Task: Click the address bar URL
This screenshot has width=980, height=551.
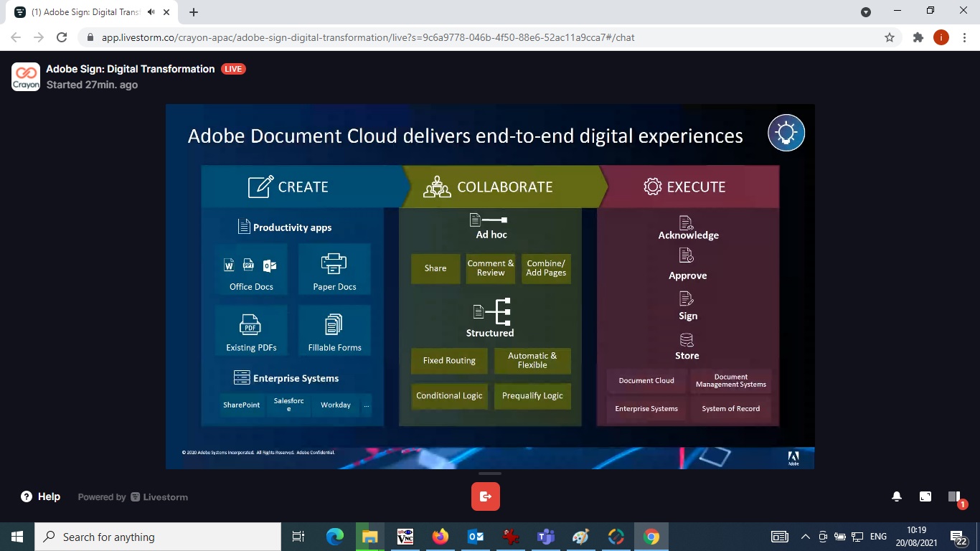Action: point(368,37)
